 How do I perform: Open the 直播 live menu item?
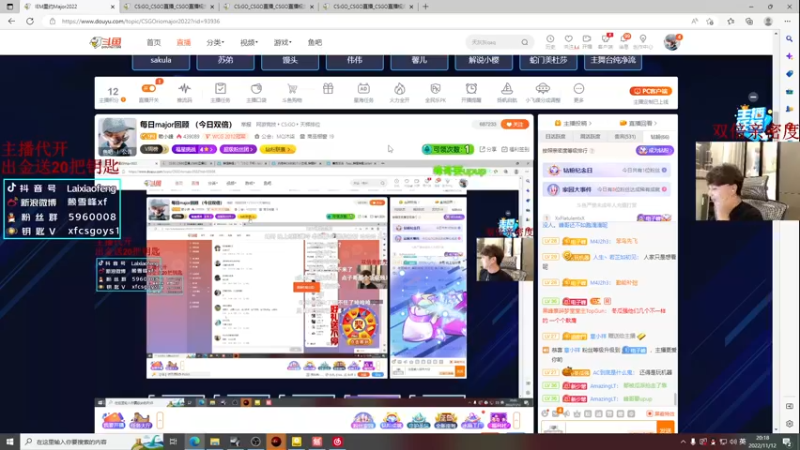[183, 42]
